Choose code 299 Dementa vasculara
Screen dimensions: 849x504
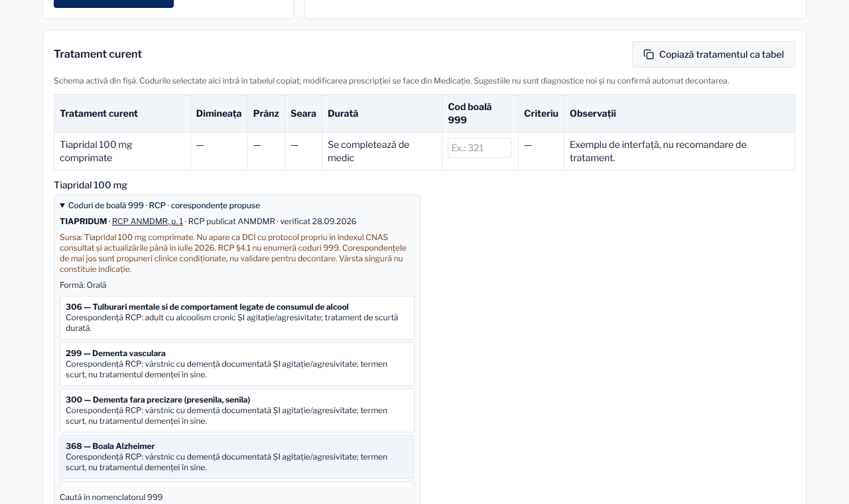pyautogui.click(x=237, y=364)
